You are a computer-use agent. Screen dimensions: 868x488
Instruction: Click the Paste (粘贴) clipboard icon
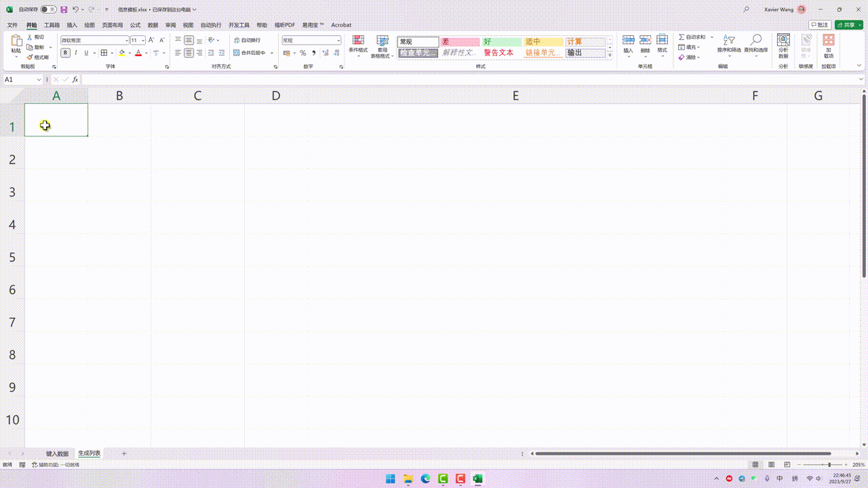pos(16,44)
